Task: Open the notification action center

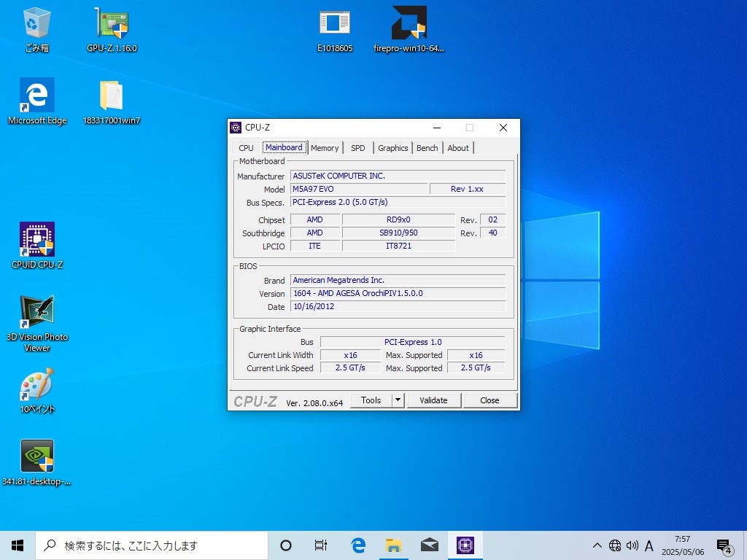Action: click(x=724, y=546)
